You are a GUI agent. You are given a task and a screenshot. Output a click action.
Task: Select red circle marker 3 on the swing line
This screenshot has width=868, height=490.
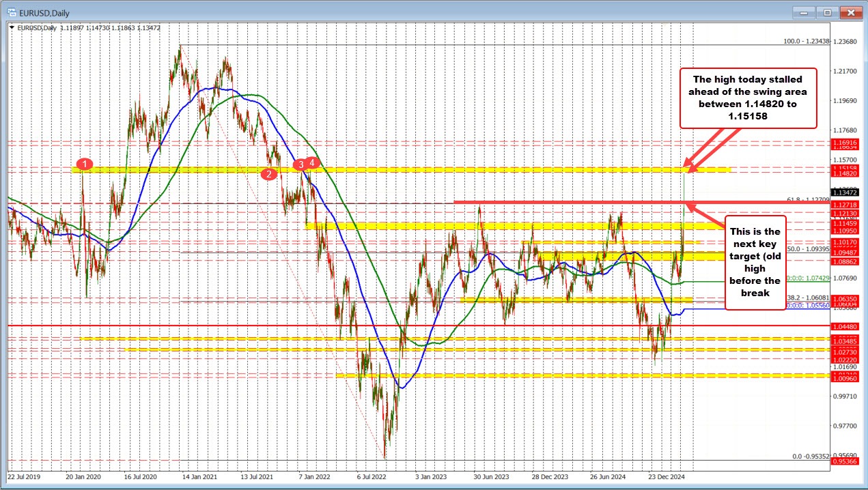point(300,164)
